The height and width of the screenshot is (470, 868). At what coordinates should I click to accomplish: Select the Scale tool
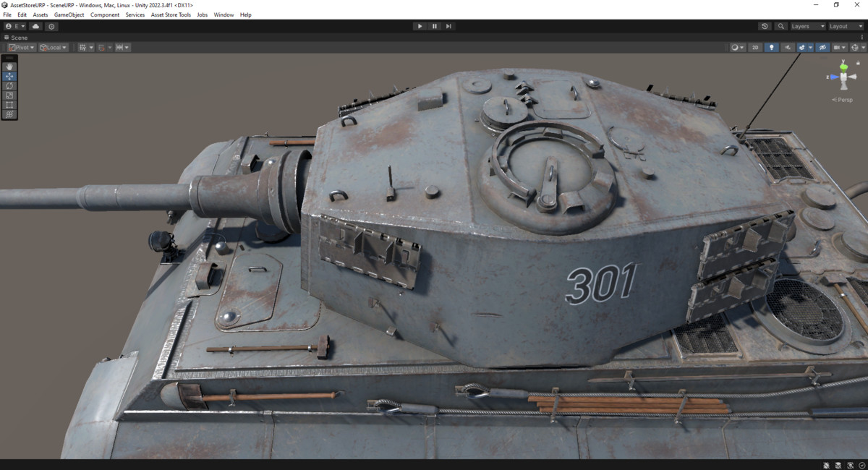point(9,95)
